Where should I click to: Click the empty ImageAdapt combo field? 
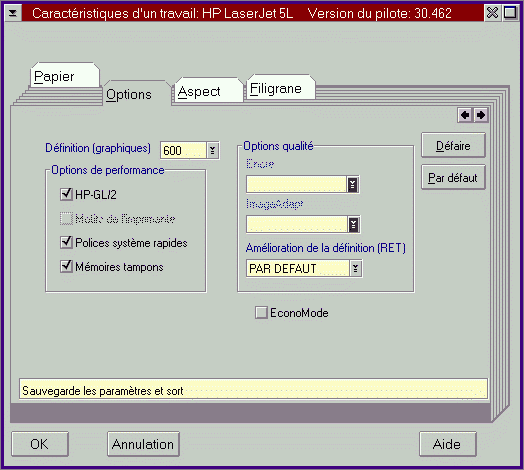click(x=297, y=224)
